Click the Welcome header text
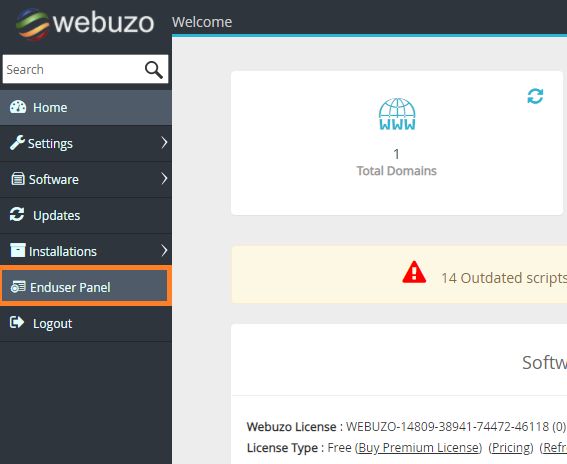Image resolution: width=567 pixels, height=464 pixels. click(x=202, y=22)
